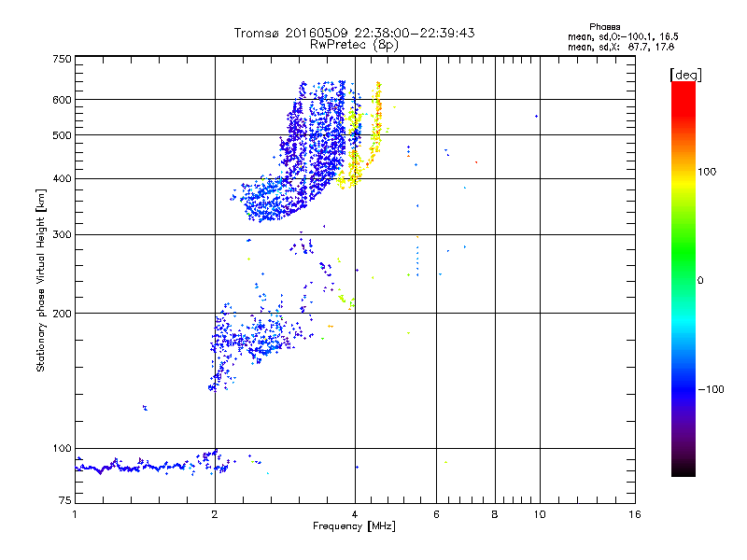Click y-axis tick label '200'
Image resolution: width=747 pixels, height=560 pixels.
pyautogui.click(x=62, y=314)
